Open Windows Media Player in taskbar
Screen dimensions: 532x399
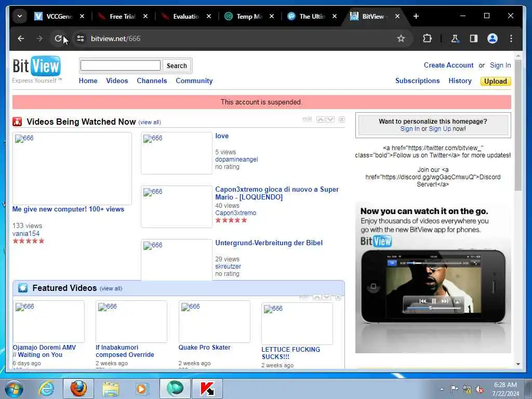142,389
